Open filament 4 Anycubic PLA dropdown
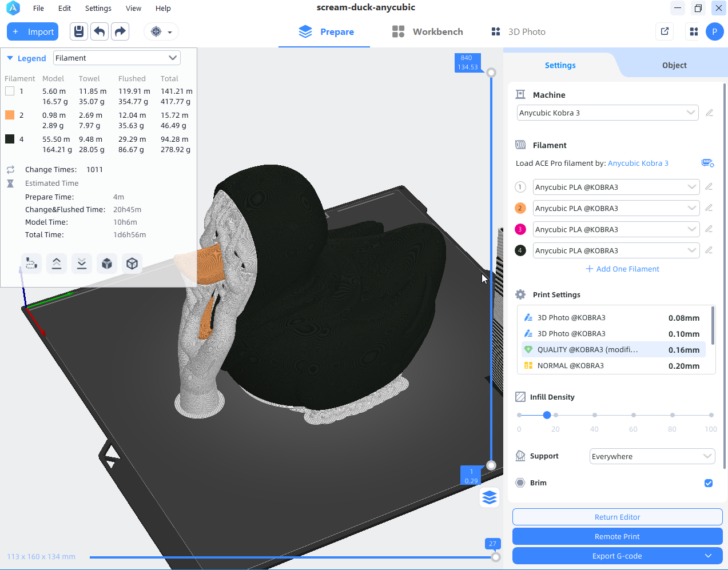This screenshot has width=728, height=570. click(x=616, y=250)
